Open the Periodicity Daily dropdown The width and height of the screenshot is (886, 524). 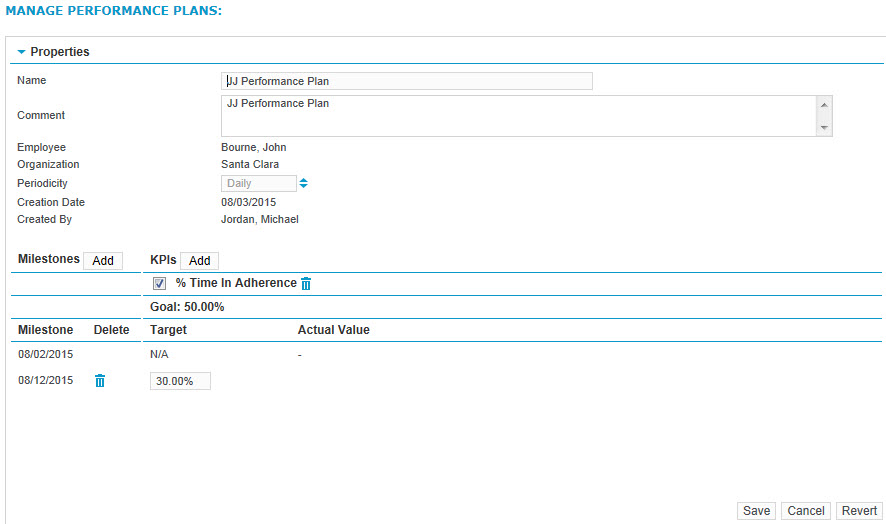point(258,183)
